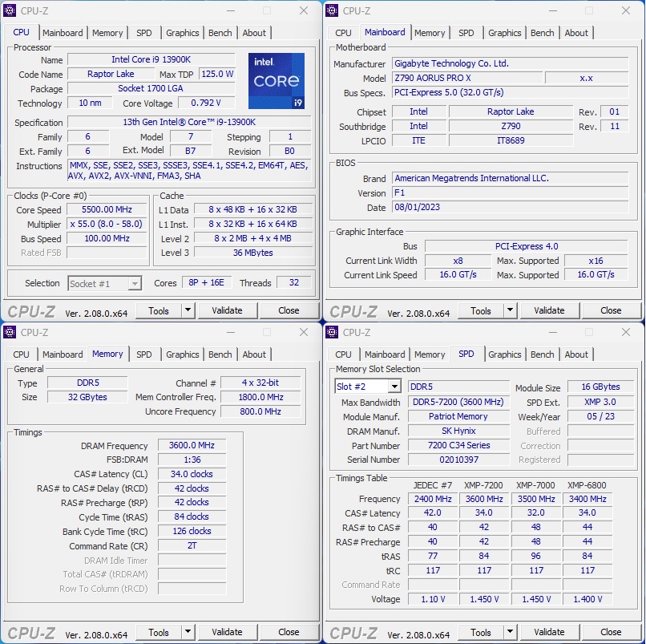This screenshot has width=646, height=644.
Task: Click Validate in the CPU window
Action: 227,310
